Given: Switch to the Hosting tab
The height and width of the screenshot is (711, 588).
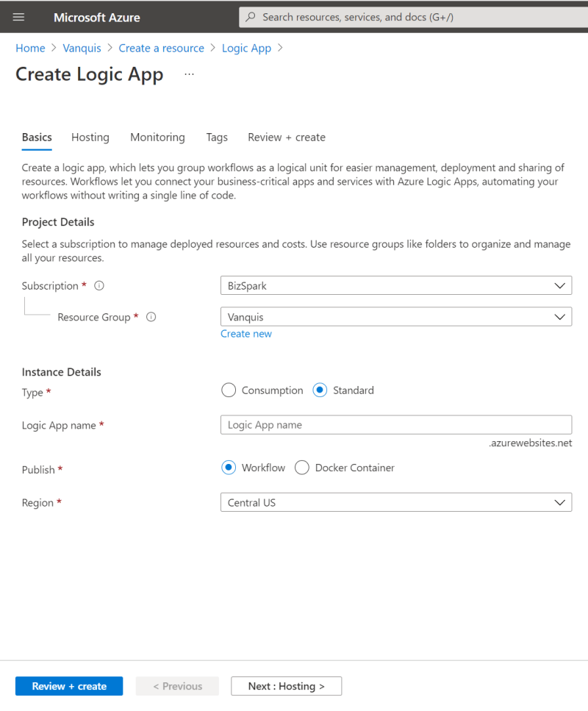Looking at the screenshot, I should [90, 137].
